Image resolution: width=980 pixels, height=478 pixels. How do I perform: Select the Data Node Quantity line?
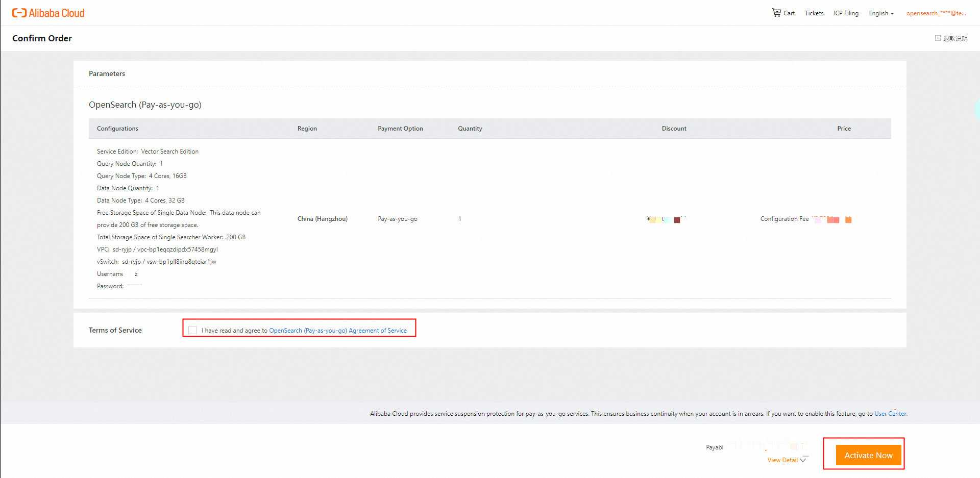click(128, 188)
